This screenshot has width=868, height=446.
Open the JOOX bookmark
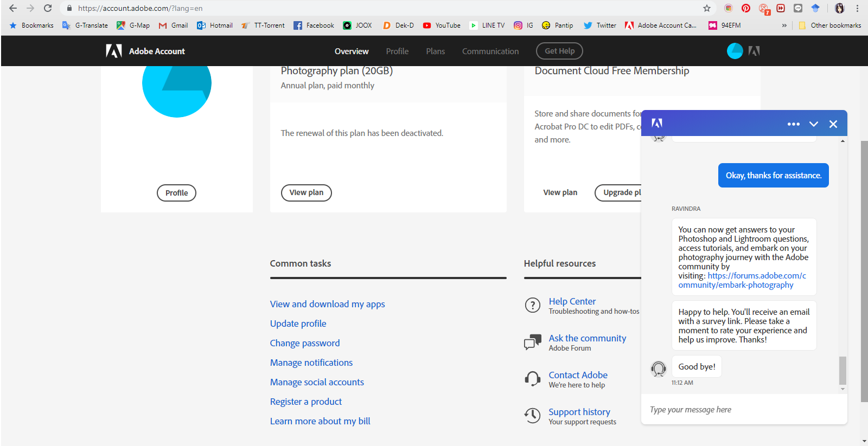[358, 25]
